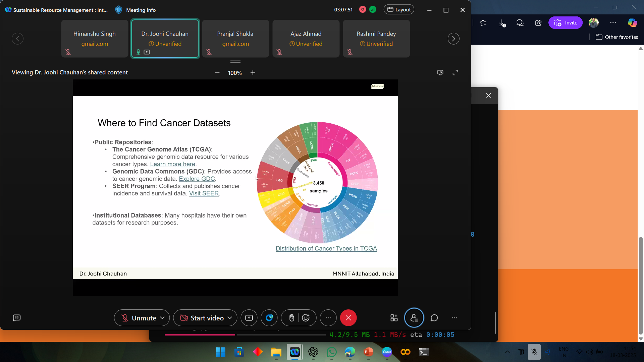The height and width of the screenshot is (362, 644).
Task: Open File Explorer from taskbar
Action: point(276,352)
